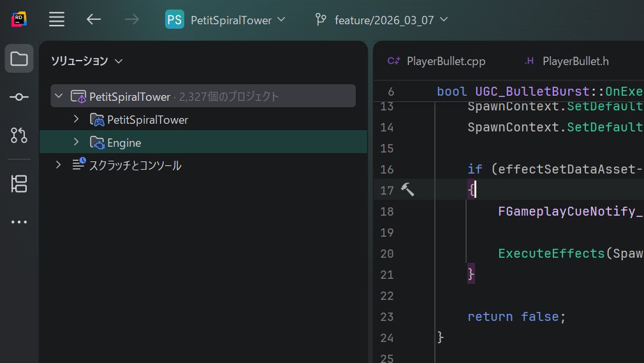Open the main hamburger menu
The height and width of the screenshot is (363, 644).
click(57, 19)
